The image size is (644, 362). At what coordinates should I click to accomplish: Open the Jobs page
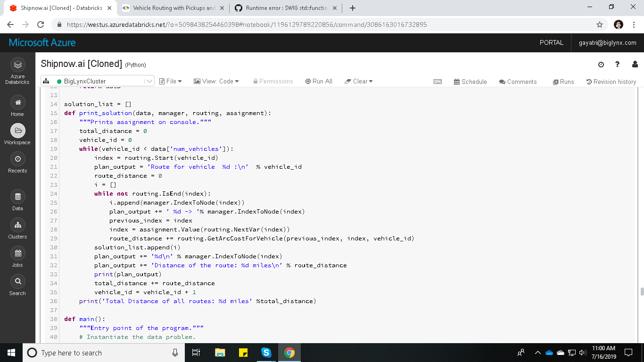click(17, 258)
